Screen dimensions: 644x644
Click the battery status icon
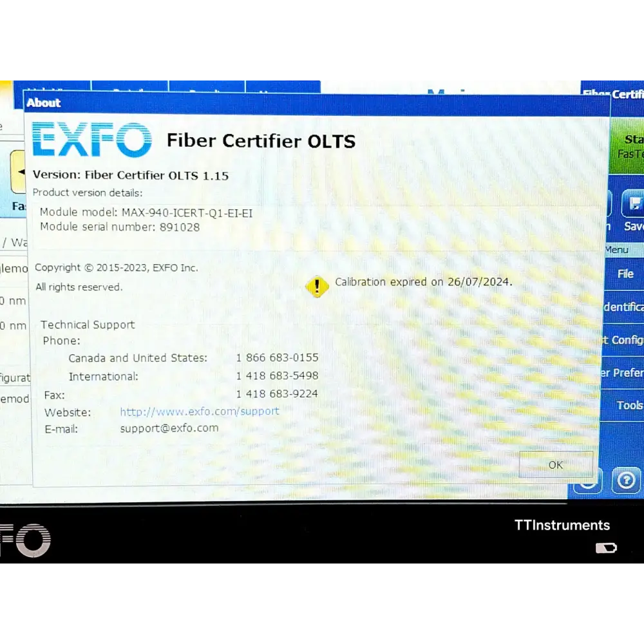[606, 548]
